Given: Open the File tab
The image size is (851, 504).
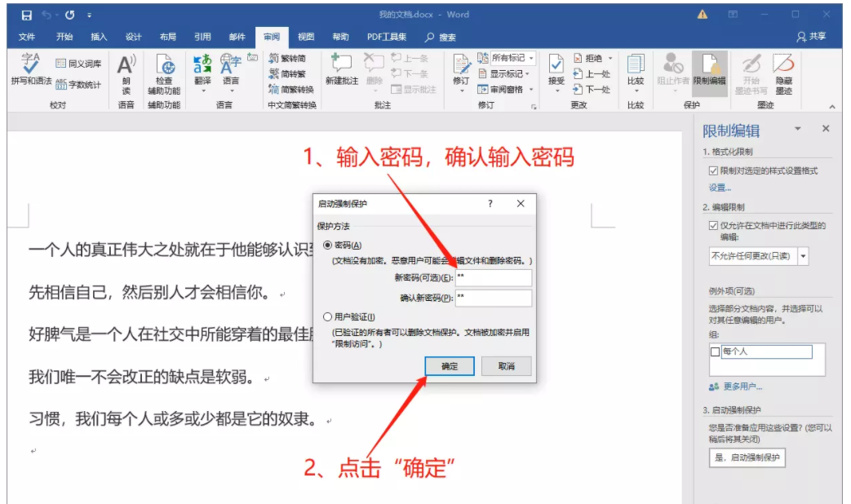Looking at the screenshot, I should click(27, 37).
